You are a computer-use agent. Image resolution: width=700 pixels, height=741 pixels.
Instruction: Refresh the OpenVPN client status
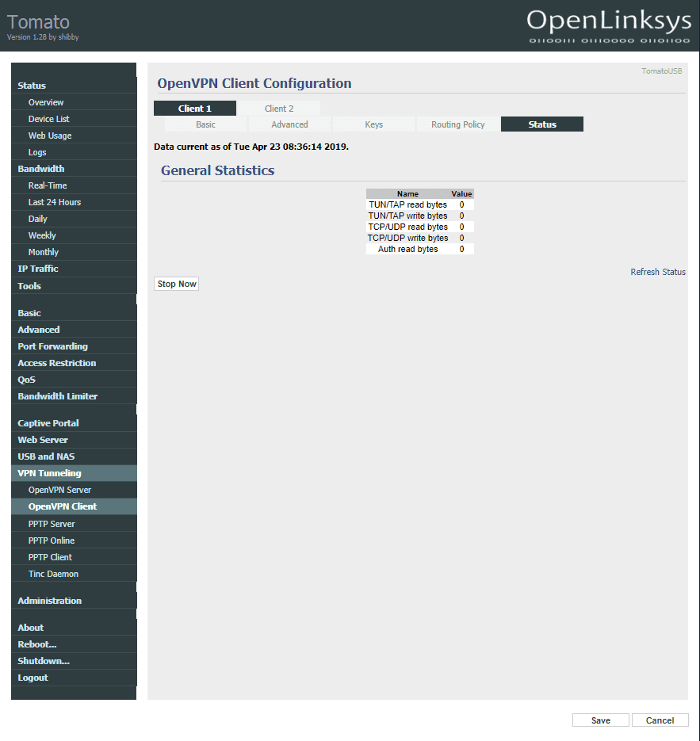coord(657,271)
